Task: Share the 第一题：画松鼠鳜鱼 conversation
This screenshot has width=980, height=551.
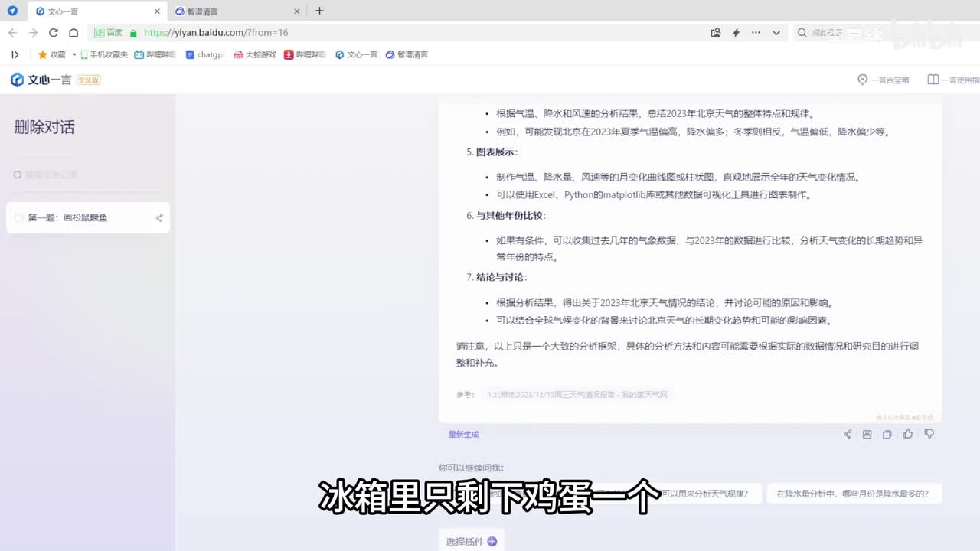Action: click(159, 218)
